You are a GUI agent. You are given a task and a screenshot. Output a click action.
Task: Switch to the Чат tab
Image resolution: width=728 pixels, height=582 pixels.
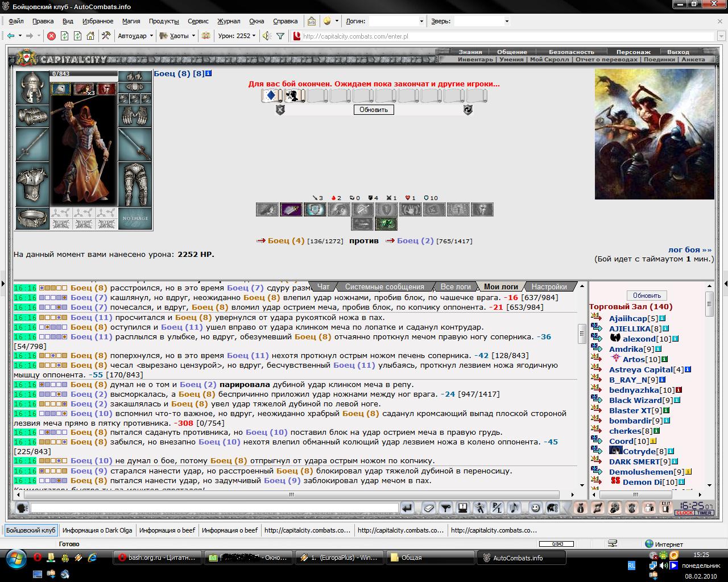click(323, 286)
